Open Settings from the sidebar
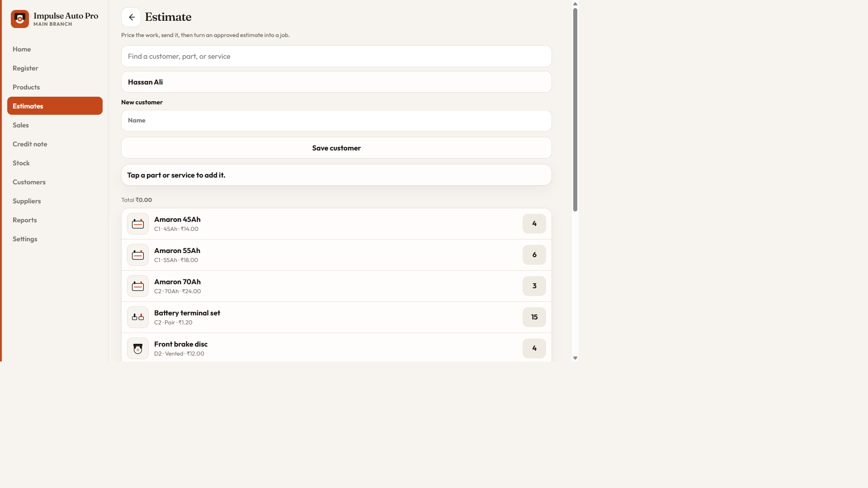Screen dimensions: 868x488 pyautogui.click(x=55, y=239)
